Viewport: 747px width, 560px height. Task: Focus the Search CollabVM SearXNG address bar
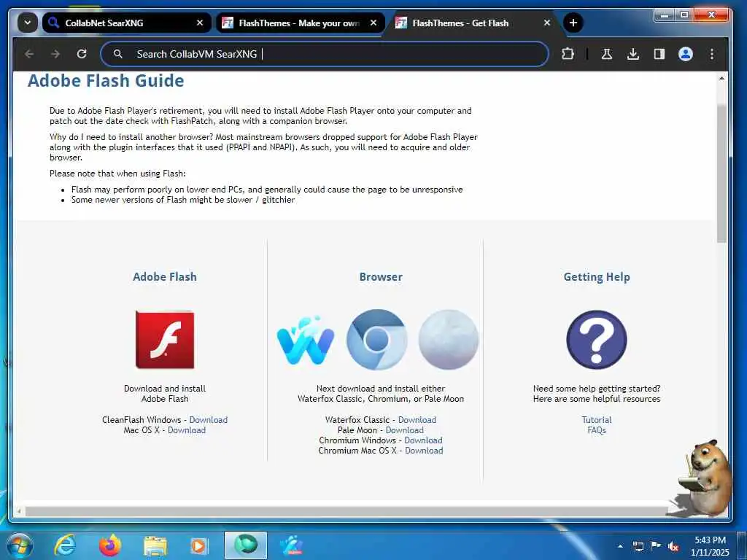pyautogui.click(x=325, y=54)
